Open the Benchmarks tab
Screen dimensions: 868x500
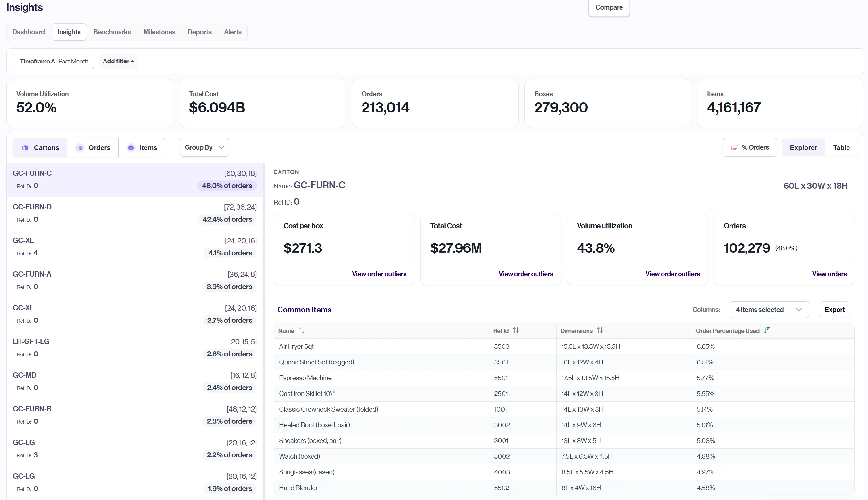(x=112, y=32)
